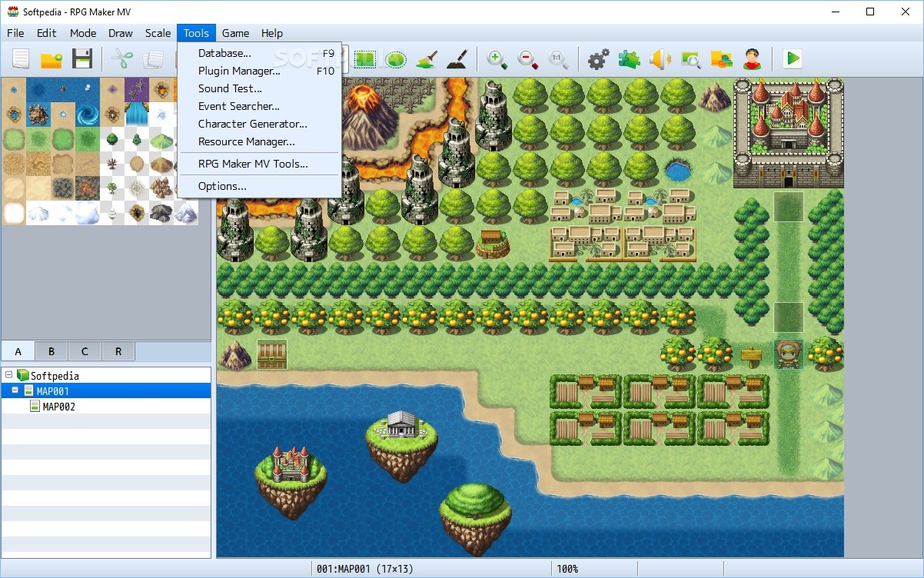Click the treasure chest event on the map
The width and height of the screenshot is (924, 578).
click(271, 354)
